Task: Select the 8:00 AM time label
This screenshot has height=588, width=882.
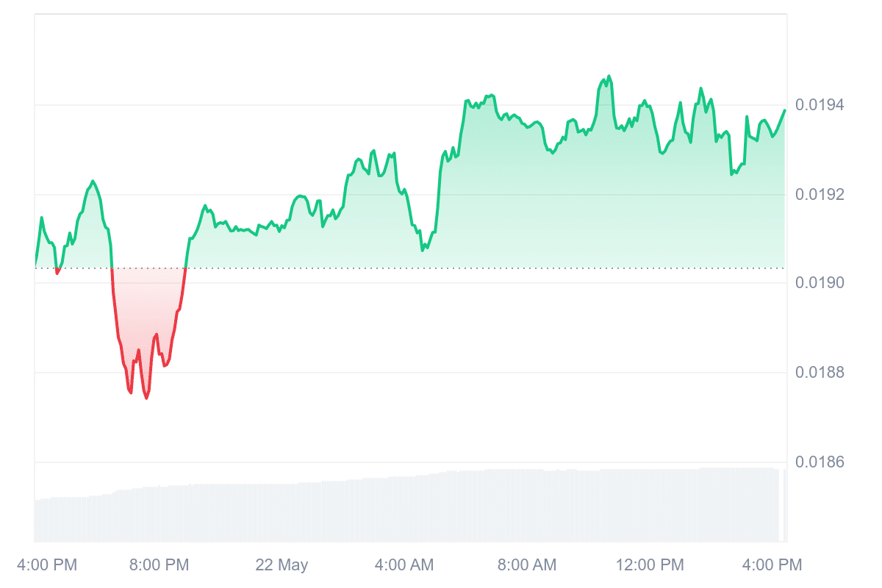Action: click(x=527, y=565)
